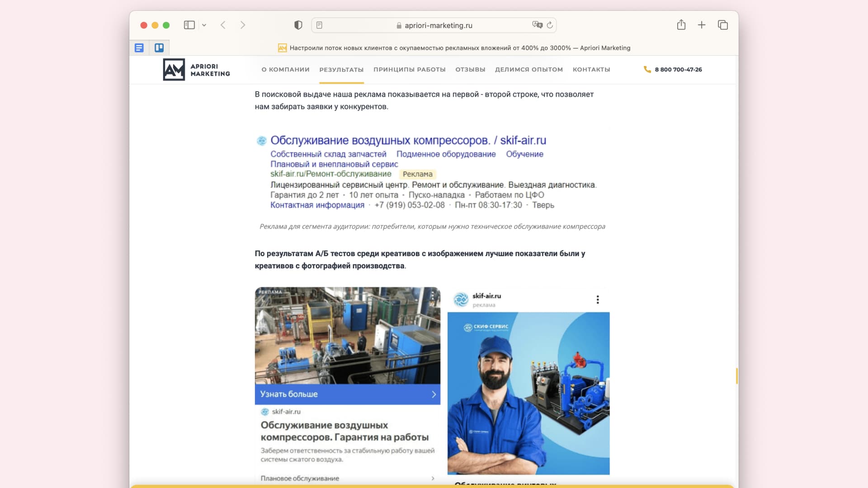Switch to the РЕЗУЛЬТАТЫ section
This screenshot has height=488, width=868.
[x=341, y=70]
